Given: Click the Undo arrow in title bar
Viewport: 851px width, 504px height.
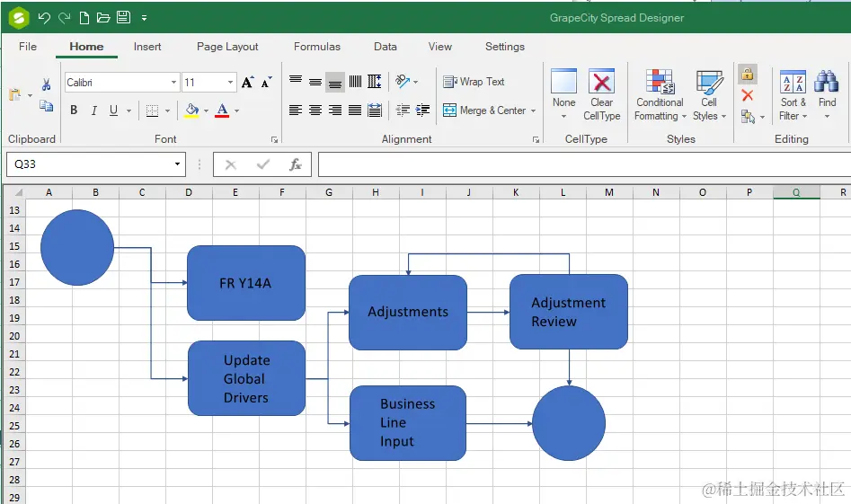Looking at the screenshot, I should 44,18.
